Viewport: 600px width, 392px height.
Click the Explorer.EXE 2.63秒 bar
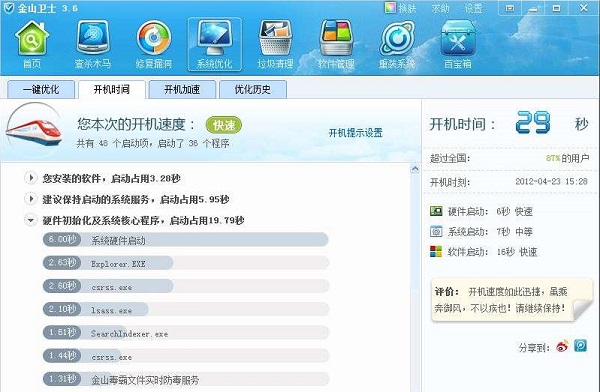coord(186,263)
